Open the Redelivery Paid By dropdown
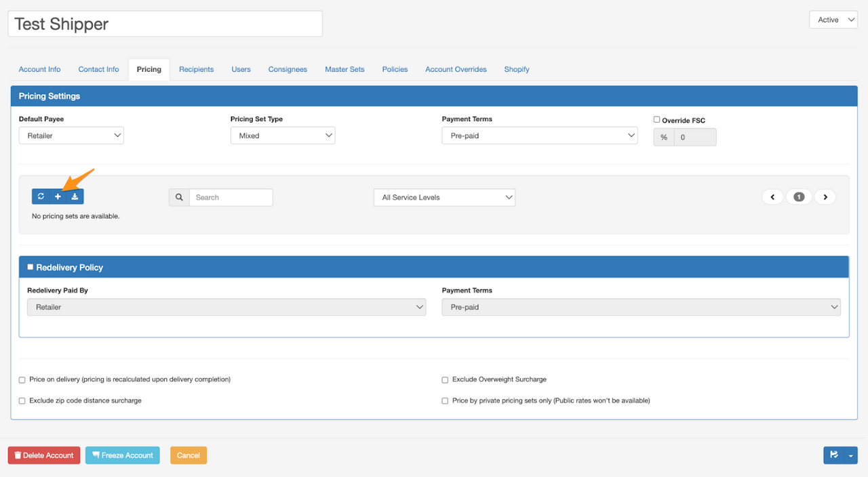Image resolution: width=868 pixels, height=477 pixels. (x=226, y=307)
